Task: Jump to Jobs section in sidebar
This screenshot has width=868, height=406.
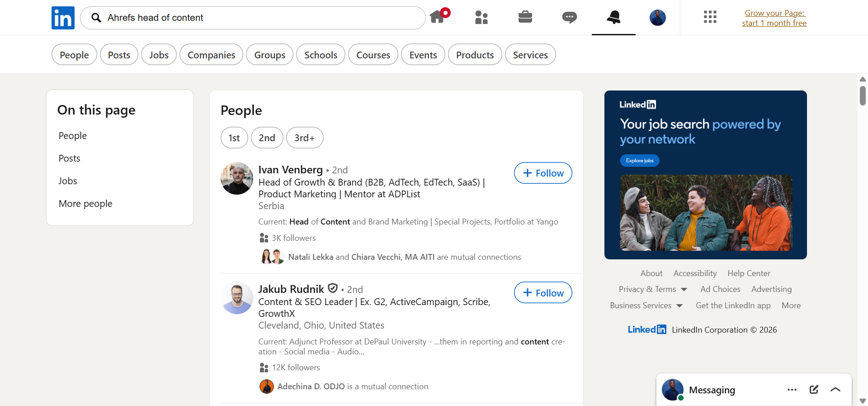Action: 68,181
